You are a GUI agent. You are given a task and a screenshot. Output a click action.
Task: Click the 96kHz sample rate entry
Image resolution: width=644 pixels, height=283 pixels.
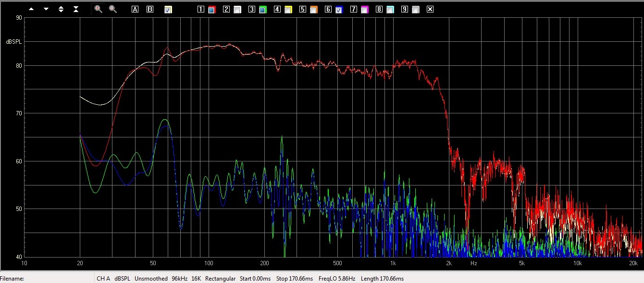180,279
